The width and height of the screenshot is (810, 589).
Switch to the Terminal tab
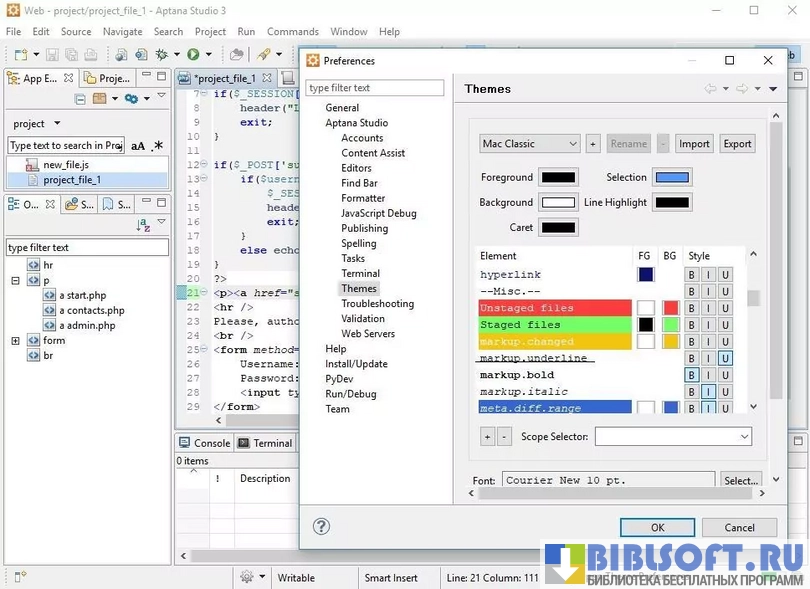coord(265,443)
